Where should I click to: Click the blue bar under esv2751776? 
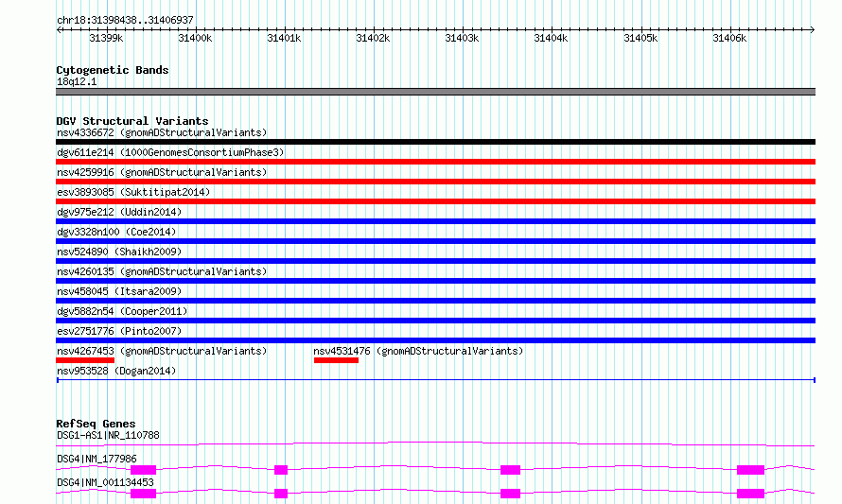435,340
